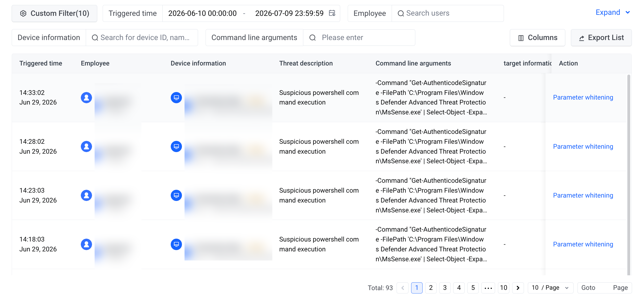Click the employee avatar icon in 14:33:02 row
This screenshot has width=644, height=300.
86,97
